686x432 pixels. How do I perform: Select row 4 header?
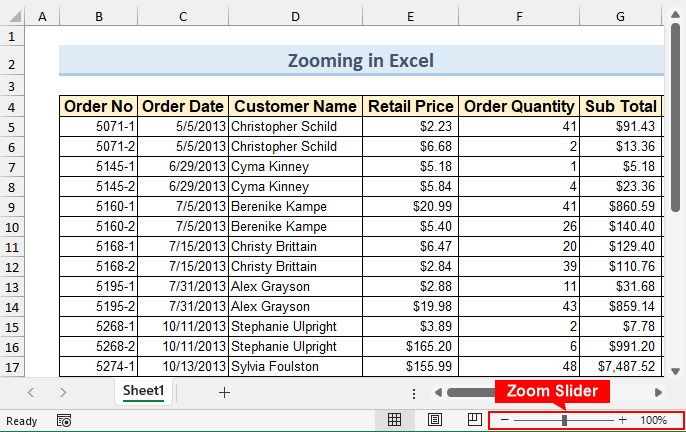12,107
